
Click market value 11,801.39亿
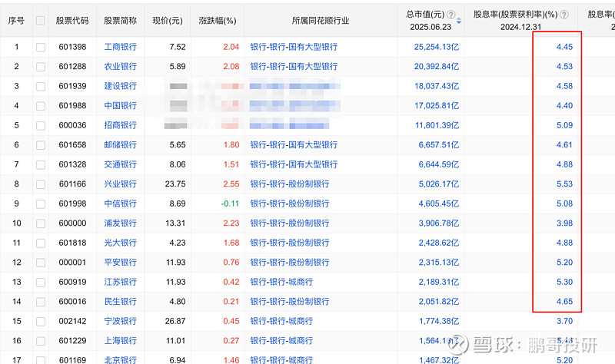437,125
